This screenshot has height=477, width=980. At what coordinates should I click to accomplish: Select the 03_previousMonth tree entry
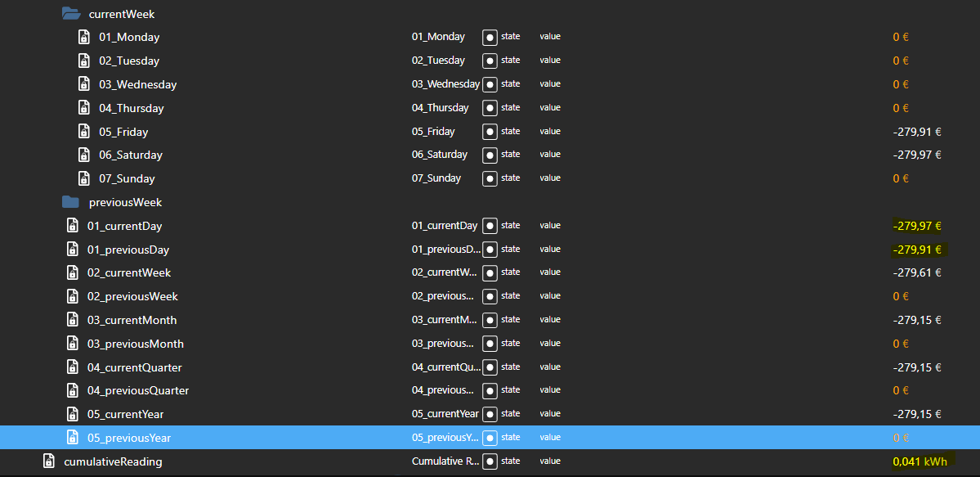coord(136,344)
